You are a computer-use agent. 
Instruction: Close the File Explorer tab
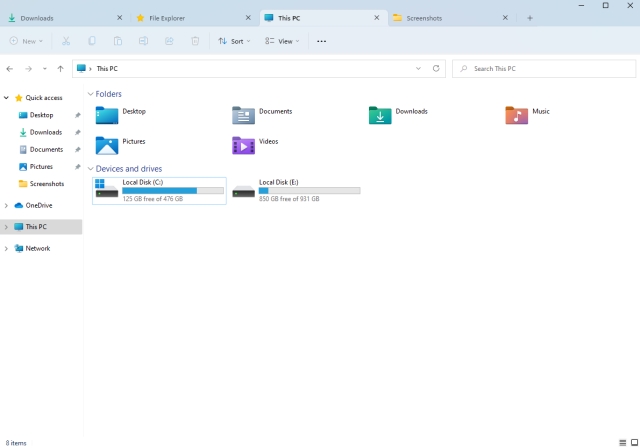[x=248, y=18]
